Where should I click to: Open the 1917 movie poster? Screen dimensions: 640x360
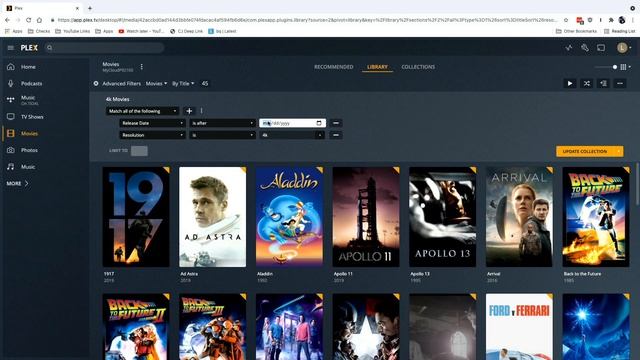tap(136, 217)
